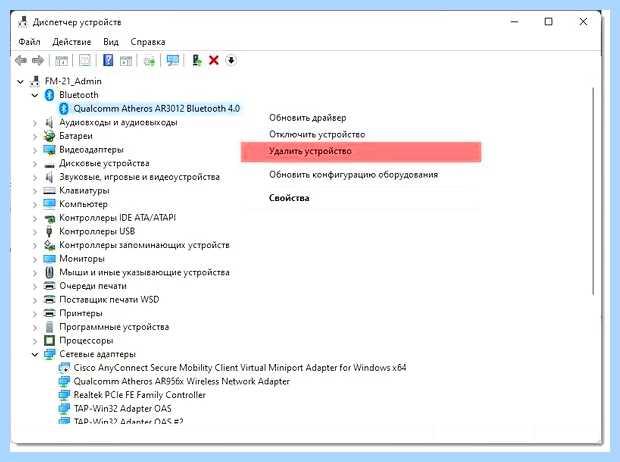Click the black down-arrow disable device icon
This screenshot has width=620, height=462.
(231, 61)
